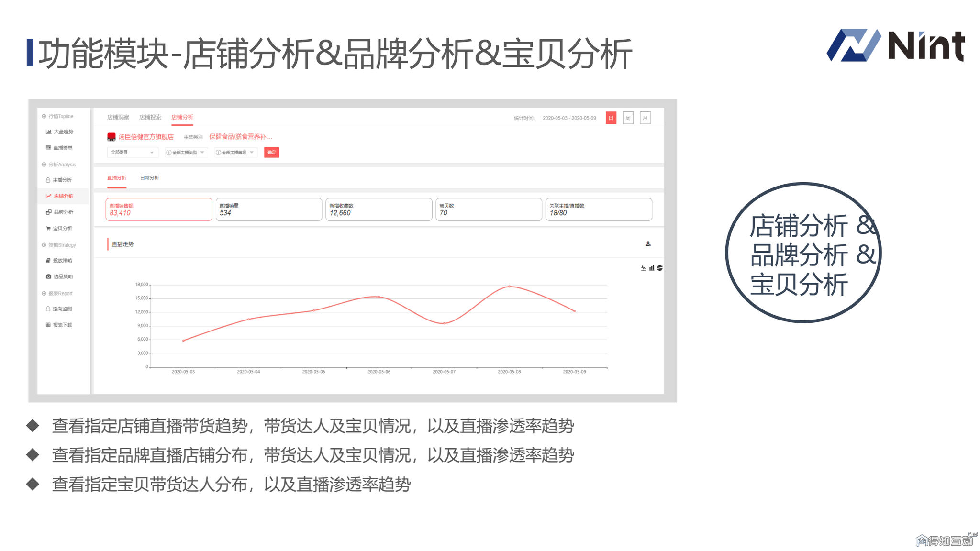
Task: Select 月 monthly time granularity
Action: [x=645, y=118]
